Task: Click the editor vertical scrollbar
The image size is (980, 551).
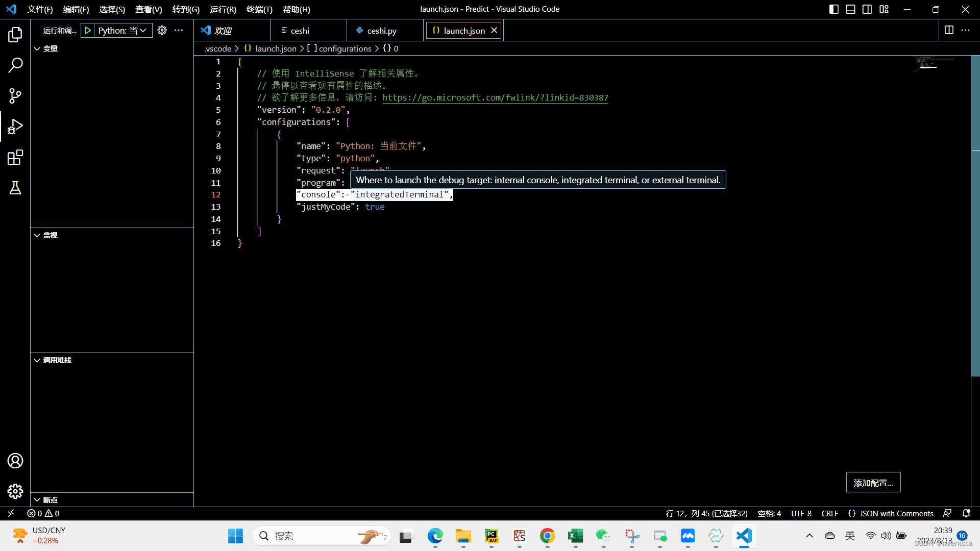Action: coord(975,216)
